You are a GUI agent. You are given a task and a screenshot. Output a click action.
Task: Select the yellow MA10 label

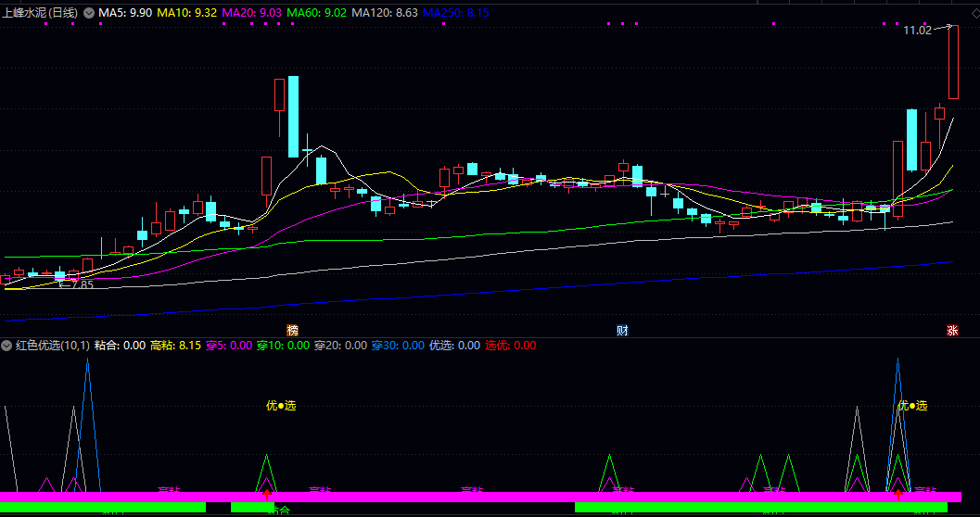[186, 13]
